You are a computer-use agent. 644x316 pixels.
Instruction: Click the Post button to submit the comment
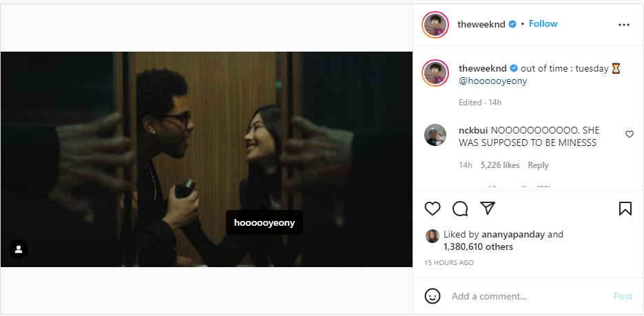click(623, 296)
